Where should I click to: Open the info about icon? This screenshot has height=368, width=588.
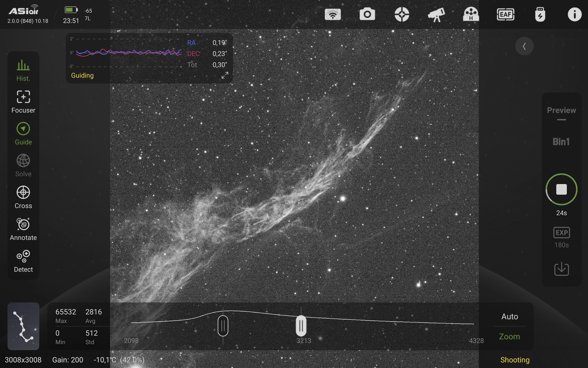pyautogui.click(x=574, y=14)
